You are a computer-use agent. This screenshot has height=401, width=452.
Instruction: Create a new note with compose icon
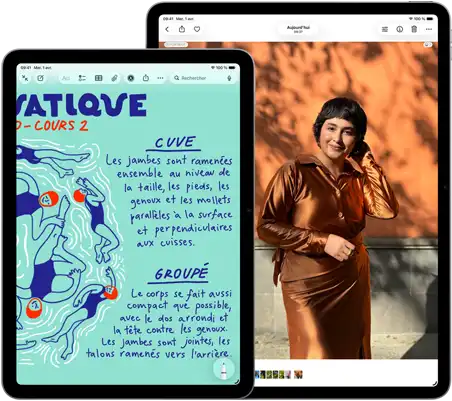click(x=41, y=78)
